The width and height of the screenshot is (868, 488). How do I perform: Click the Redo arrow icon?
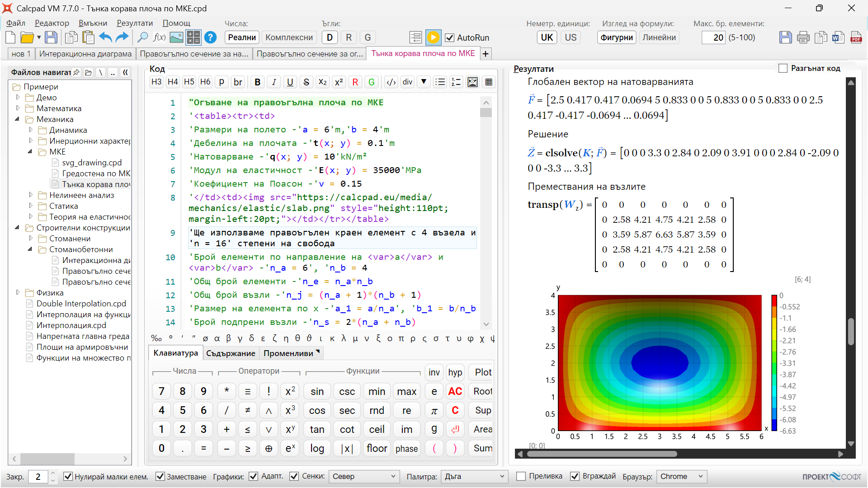(x=122, y=38)
